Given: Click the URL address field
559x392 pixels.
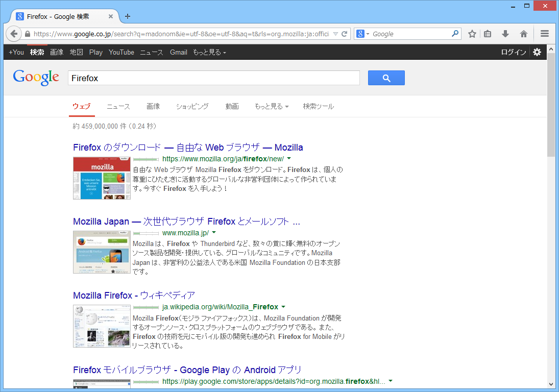Looking at the screenshot, I should tap(181, 34).
